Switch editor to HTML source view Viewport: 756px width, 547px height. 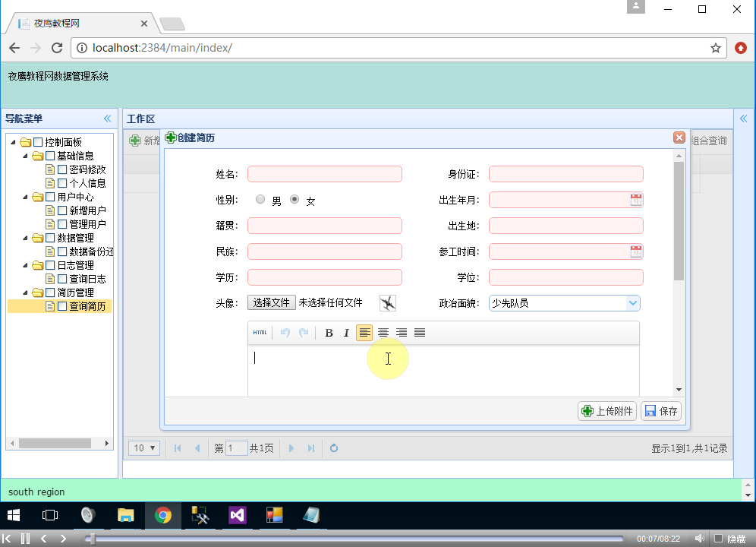(260, 333)
